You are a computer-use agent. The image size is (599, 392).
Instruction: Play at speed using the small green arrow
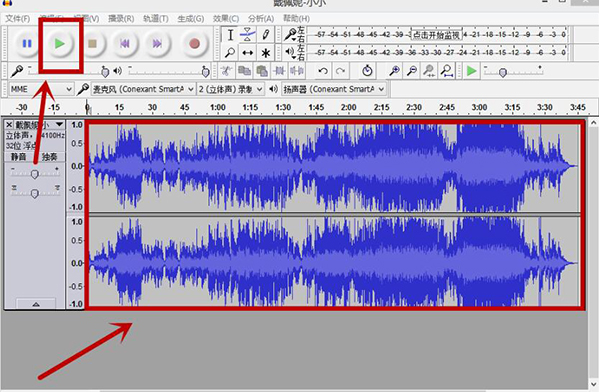coord(472,71)
